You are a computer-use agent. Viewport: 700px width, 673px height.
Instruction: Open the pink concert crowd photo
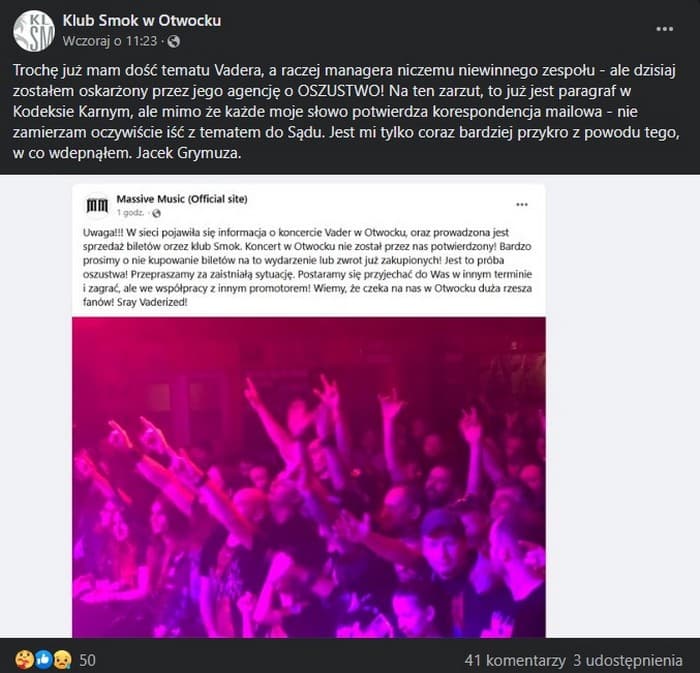tap(308, 477)
